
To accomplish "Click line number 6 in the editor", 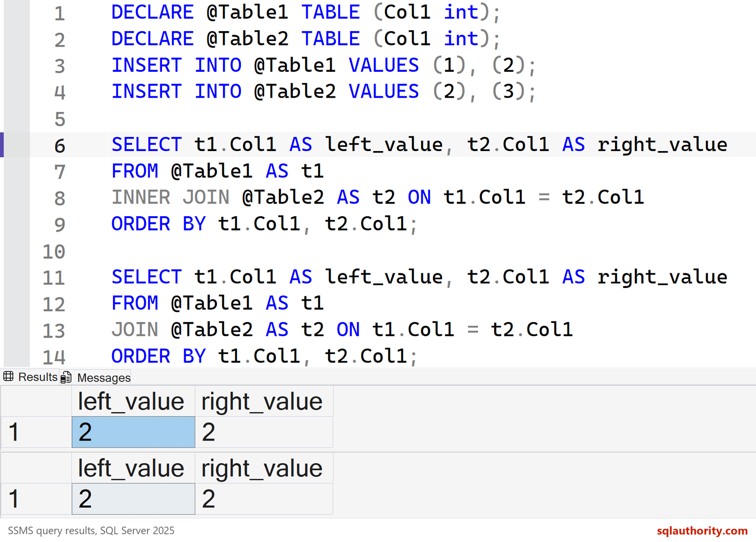I will [60, 146].
